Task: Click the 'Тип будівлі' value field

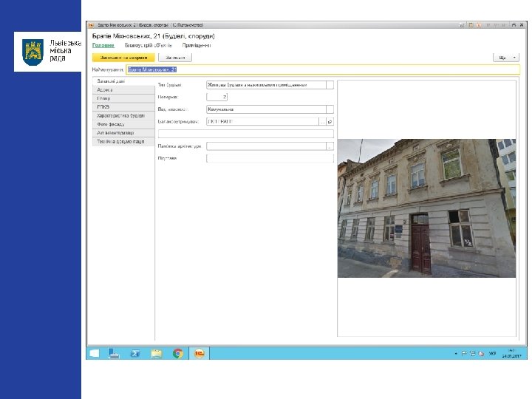Action: [x=266, y=85]
